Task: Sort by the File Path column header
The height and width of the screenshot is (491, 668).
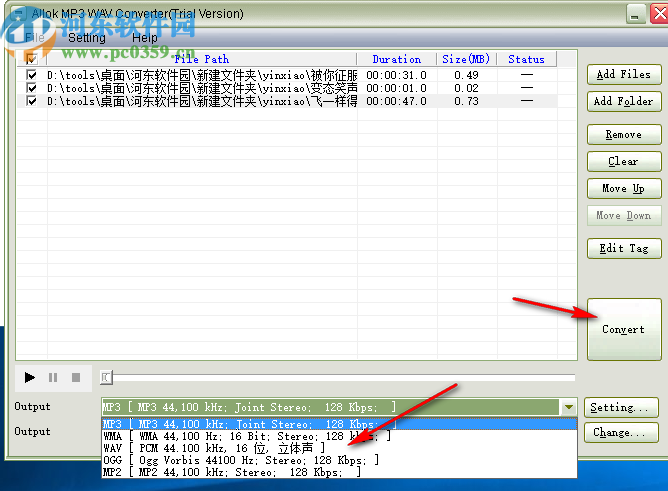Action: [202, 59]
